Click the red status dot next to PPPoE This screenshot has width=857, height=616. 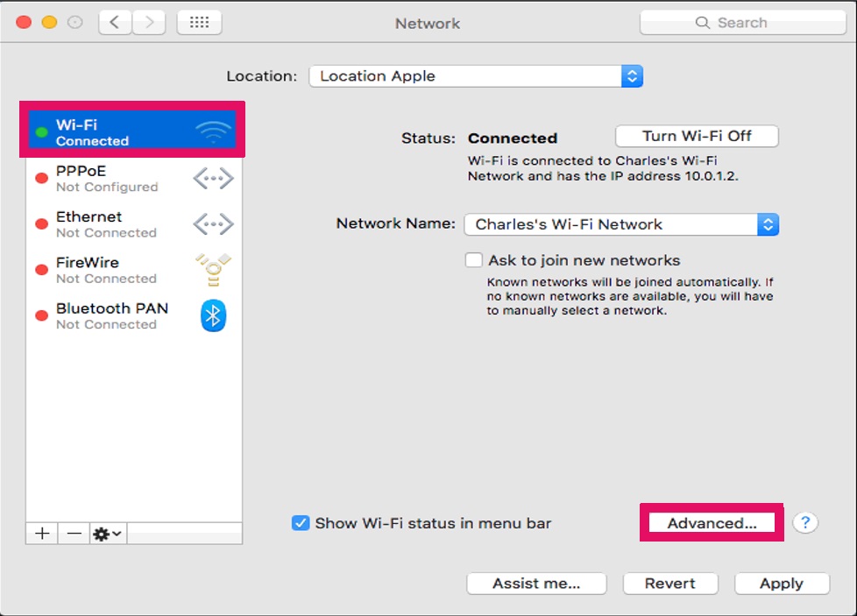(41, 178)
